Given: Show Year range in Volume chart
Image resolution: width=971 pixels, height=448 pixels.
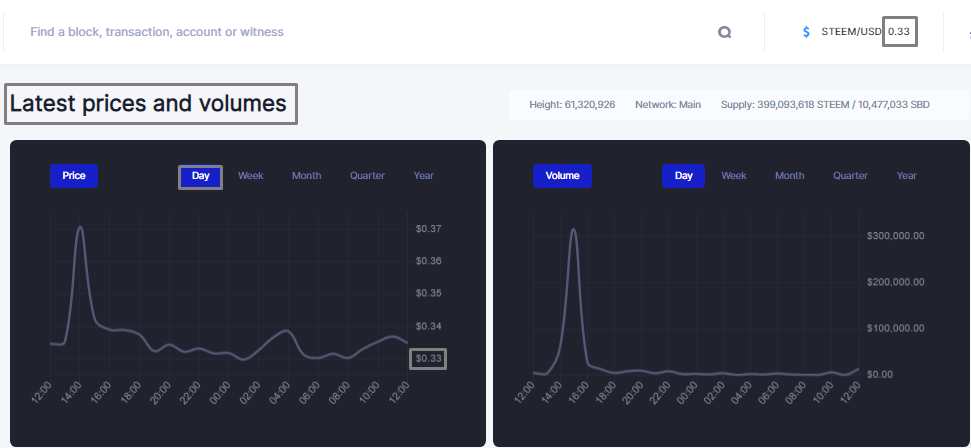Looking at the screenshot, I should [907, 176].
